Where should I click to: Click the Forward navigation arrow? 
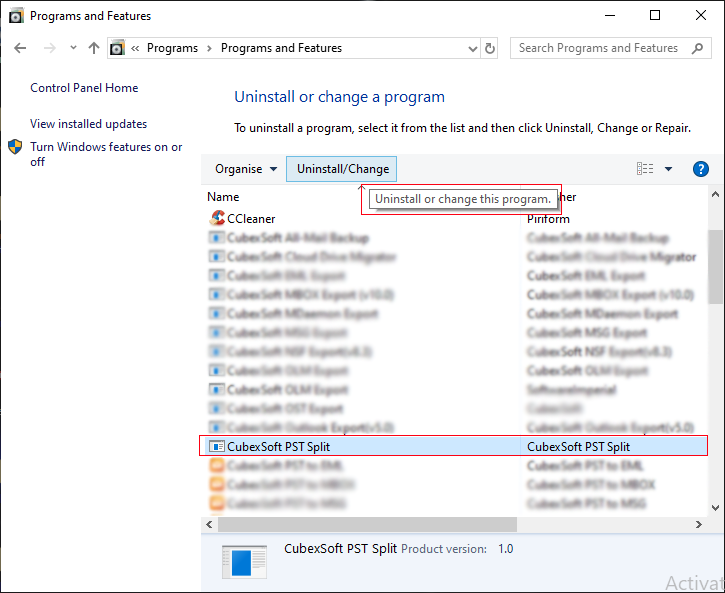click(49, 48)
